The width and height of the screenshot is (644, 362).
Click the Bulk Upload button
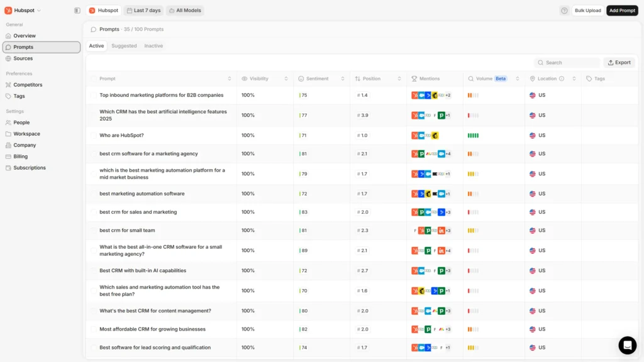point(588,10)
